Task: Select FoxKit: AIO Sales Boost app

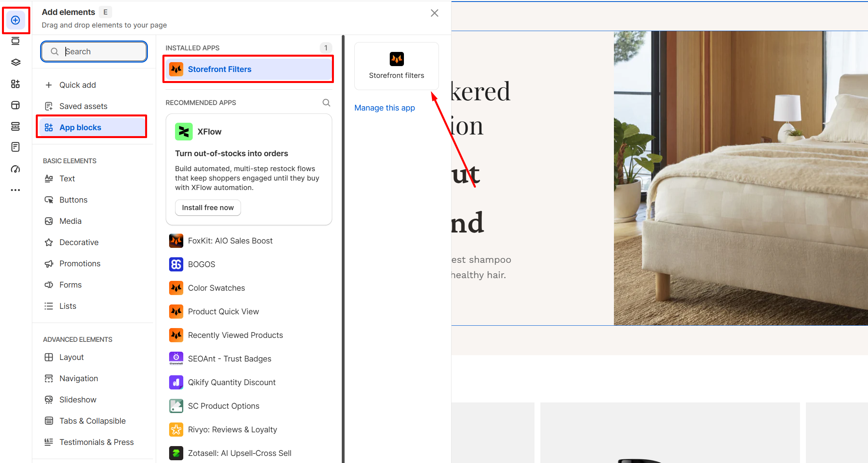Action: click(x=249, y=241)
